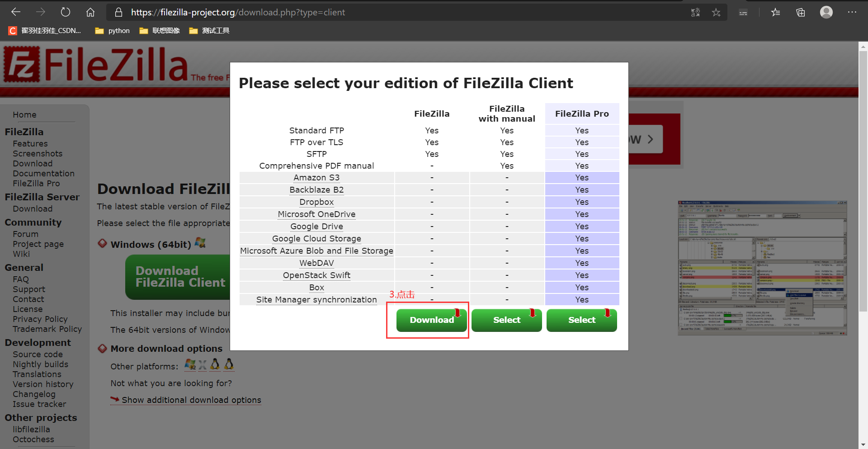This screenshot has width=868, height=449.
Task: Click the browser home icon
Action: [90, 12]
